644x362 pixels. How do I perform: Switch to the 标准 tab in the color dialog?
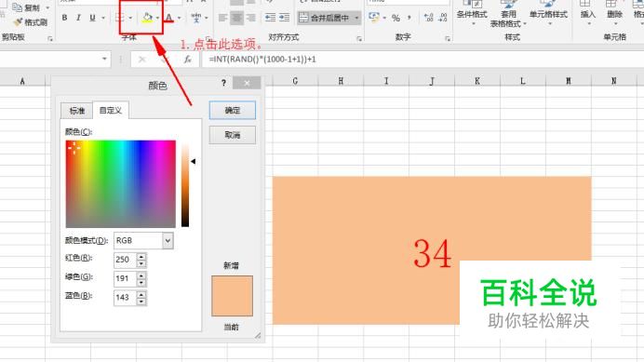click(x=77, y=111)
